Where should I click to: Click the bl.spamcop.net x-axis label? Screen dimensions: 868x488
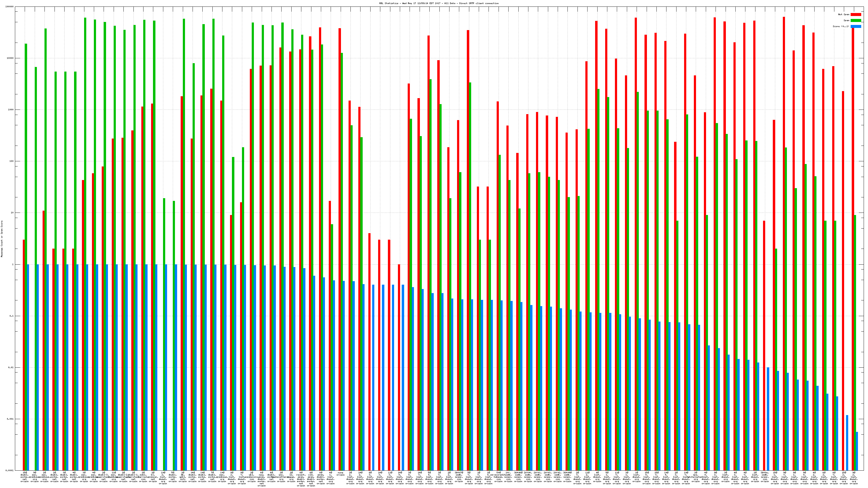pyautogui.click(x=153, y=477)
